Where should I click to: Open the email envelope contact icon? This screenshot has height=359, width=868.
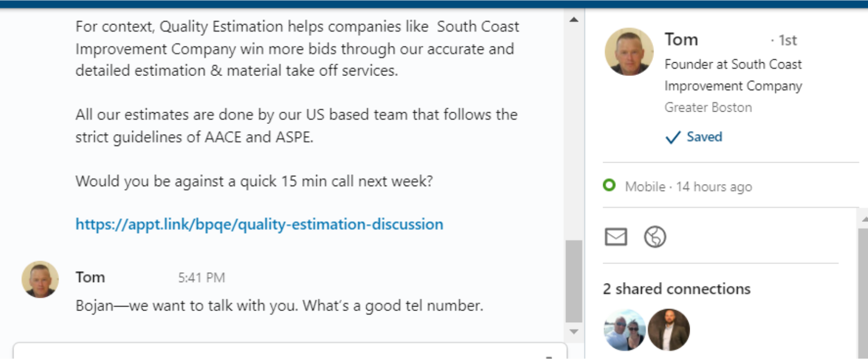pos(616,237)
